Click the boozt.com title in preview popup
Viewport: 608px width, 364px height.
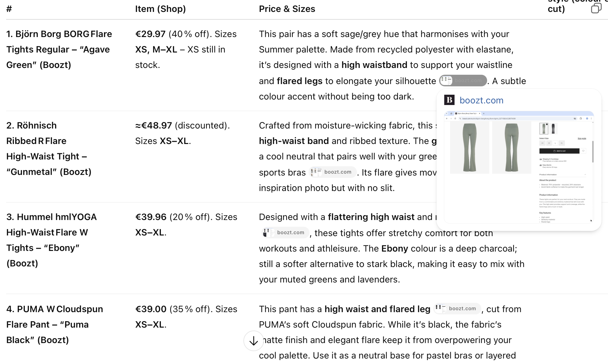click(481, 101)
